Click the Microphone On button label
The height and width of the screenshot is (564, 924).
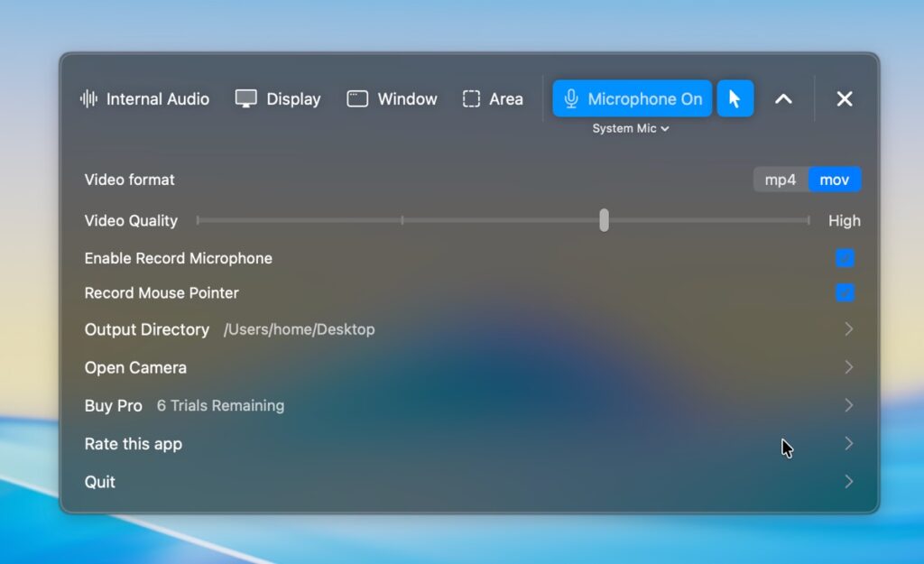[x=644, y=99]
